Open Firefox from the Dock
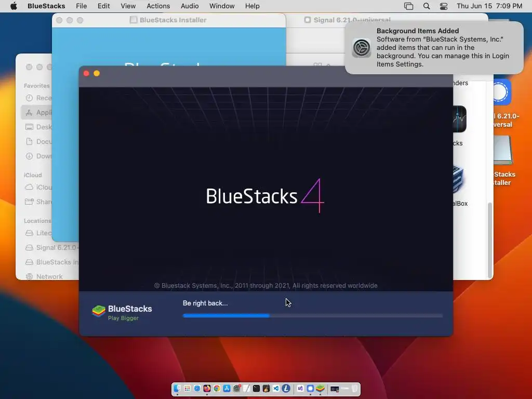Viewport: 532px width, 399px height. [207, 389]
